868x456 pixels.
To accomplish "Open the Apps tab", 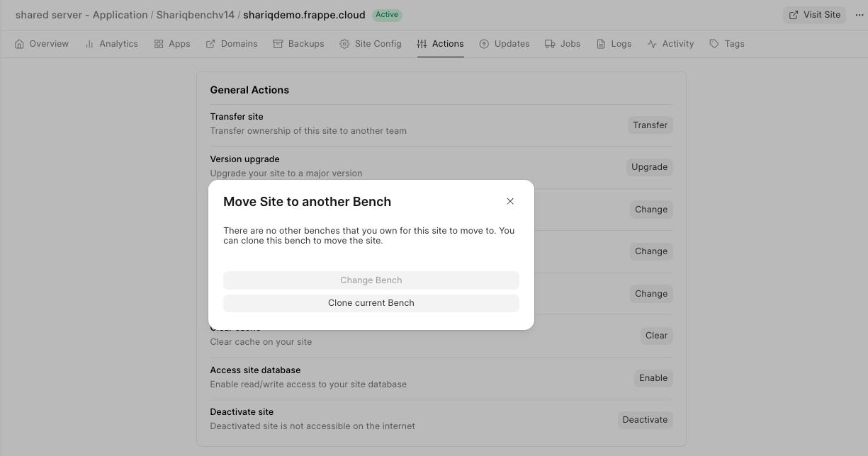I will click(172, 44).
